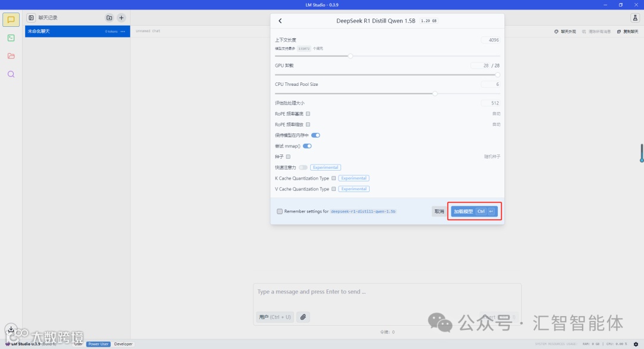644x349 pixels.
Task: Open the three-dot menu on 未命名聊天
Action: point(123,31)
